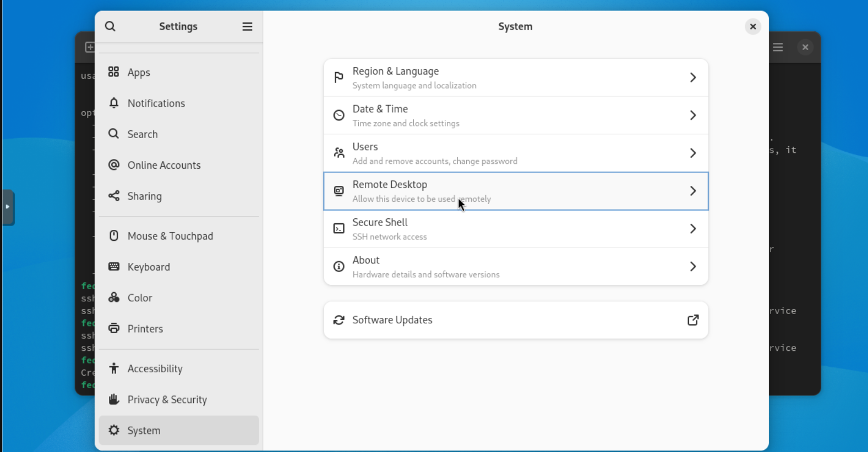
Task: Click the Sharing icon in sidebar
Action: 113,196
